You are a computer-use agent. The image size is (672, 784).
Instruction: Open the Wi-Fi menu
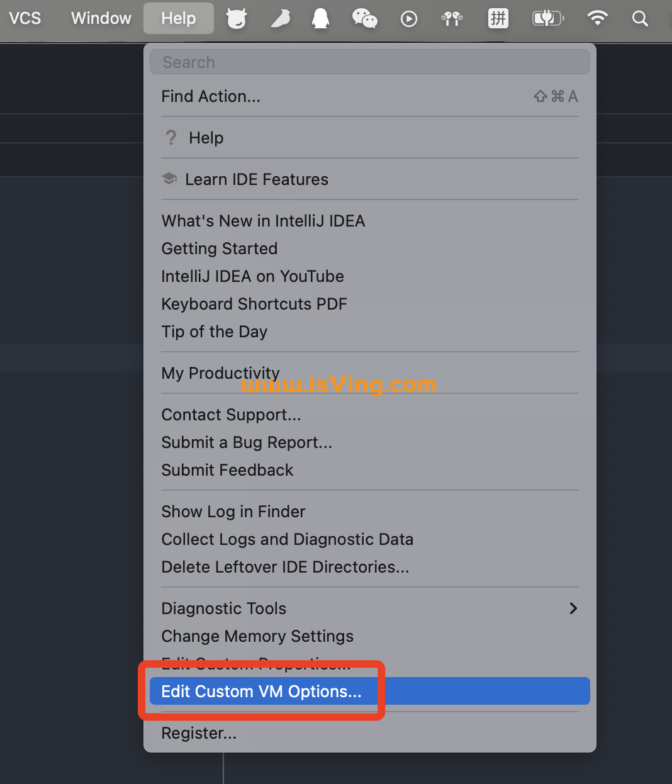[596, 19]
